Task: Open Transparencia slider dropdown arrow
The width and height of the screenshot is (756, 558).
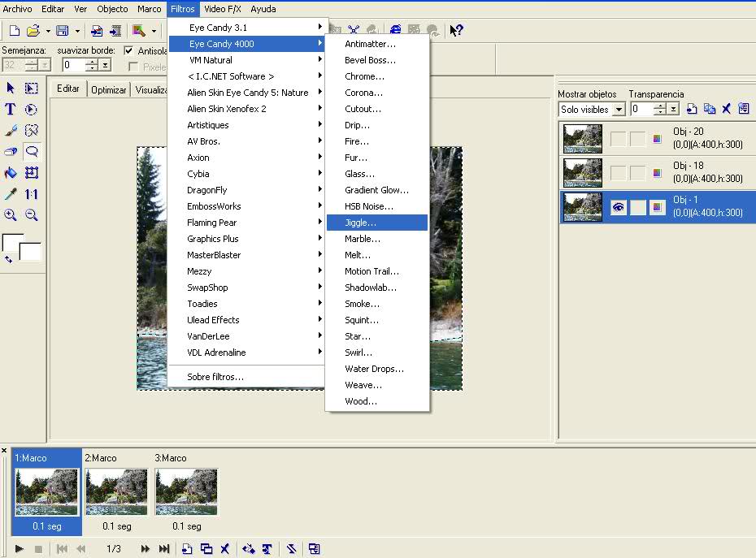Action: (673, 110)
